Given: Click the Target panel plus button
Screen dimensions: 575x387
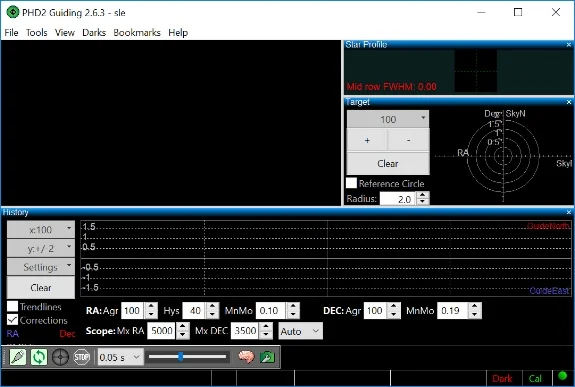Looking at the screenshot, I should (367, 140).
